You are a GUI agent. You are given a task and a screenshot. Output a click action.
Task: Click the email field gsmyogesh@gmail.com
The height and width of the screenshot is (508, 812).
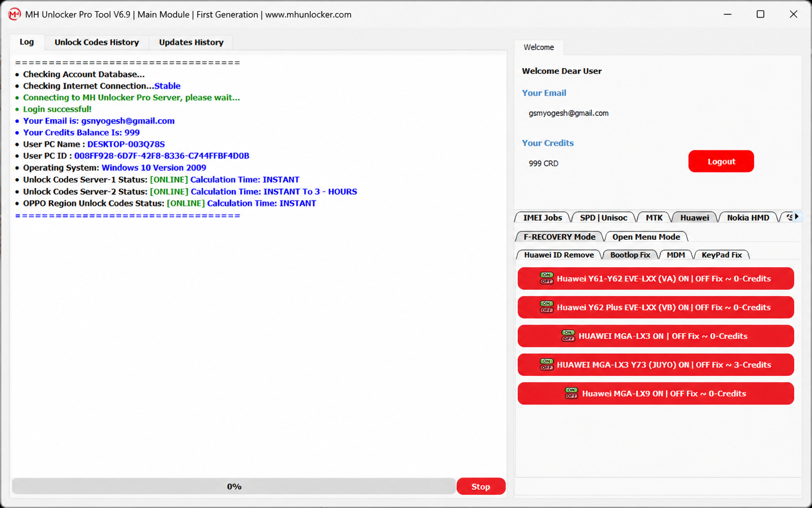pos(568,113)
